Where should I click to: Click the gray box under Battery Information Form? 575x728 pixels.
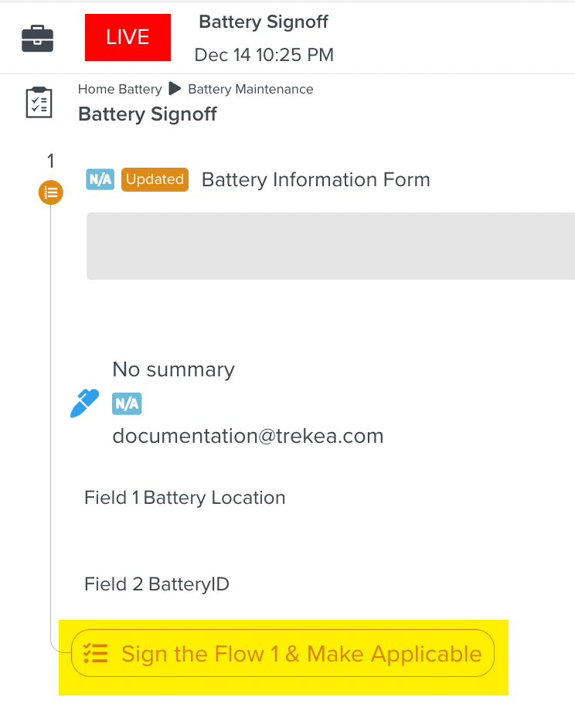(x=331, y=246)
